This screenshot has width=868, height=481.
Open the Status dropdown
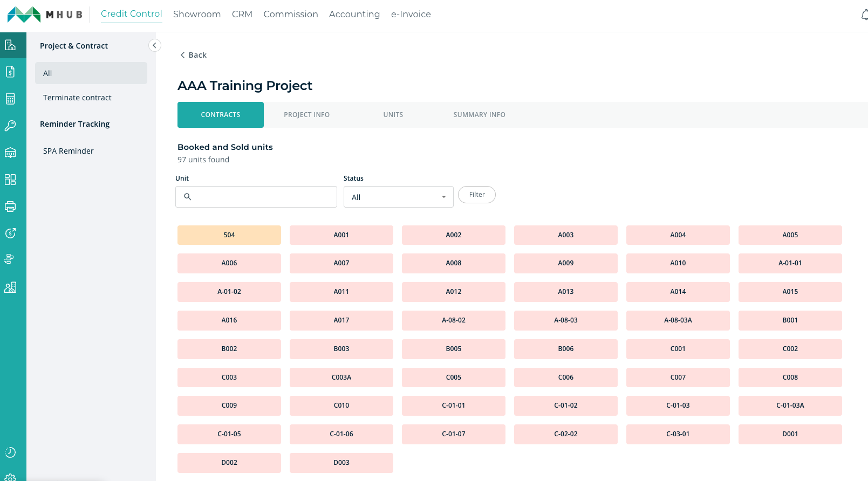(399, 197)
